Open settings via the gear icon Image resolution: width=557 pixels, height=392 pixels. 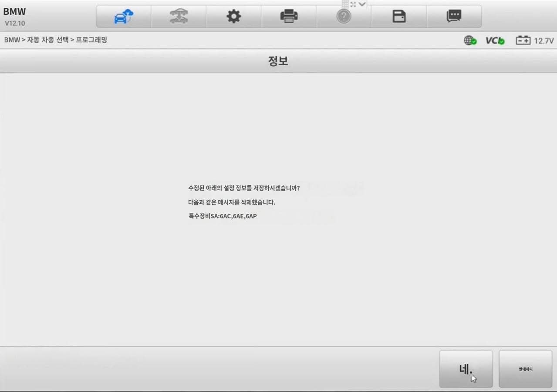tap(234, 17)
